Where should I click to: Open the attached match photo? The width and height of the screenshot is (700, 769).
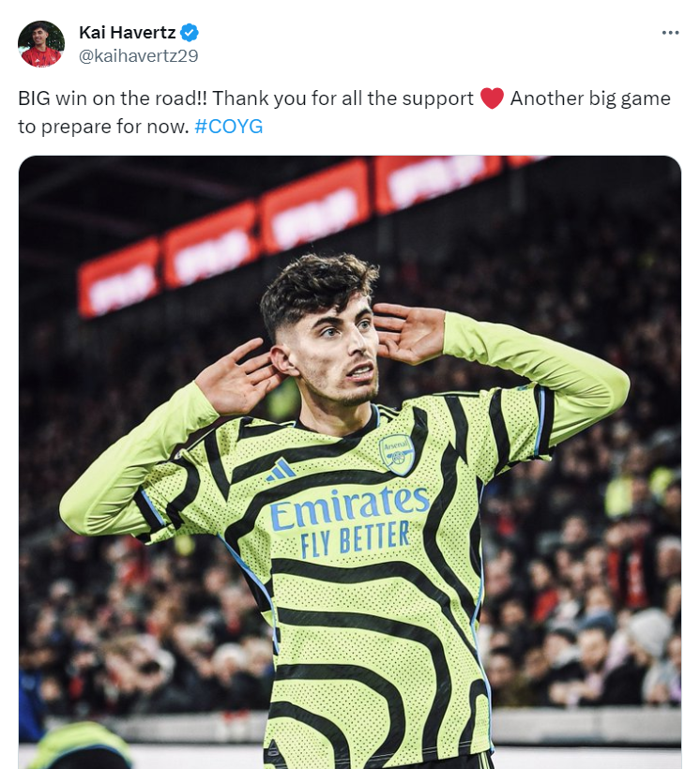[x=349, y=462]
